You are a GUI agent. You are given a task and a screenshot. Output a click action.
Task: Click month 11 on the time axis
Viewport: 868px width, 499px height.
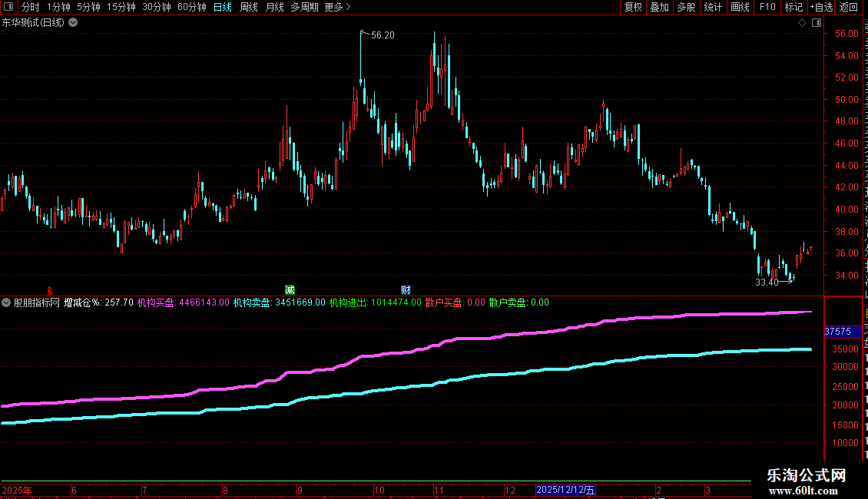(439, 490)
